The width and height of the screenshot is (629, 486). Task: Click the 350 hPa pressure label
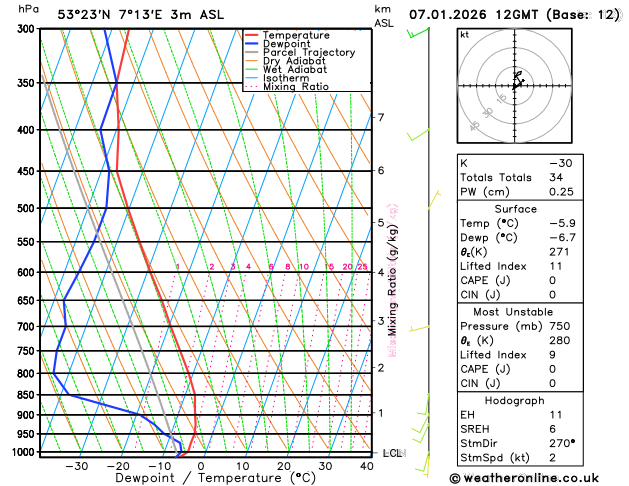pos(28,83)
